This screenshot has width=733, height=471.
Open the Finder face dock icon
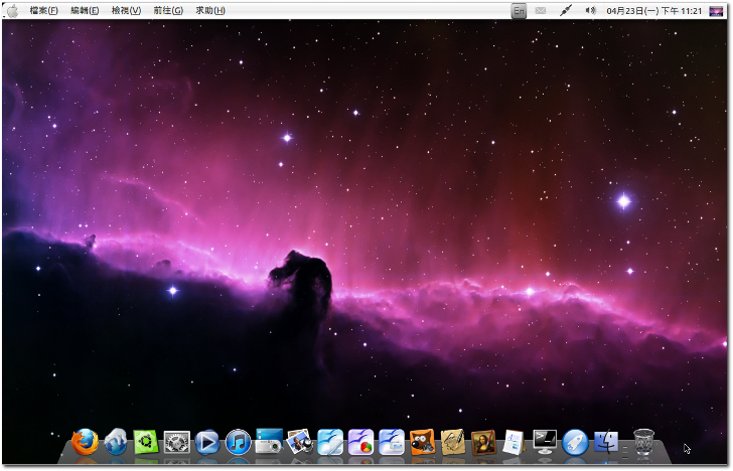click(x=606, y=442)
